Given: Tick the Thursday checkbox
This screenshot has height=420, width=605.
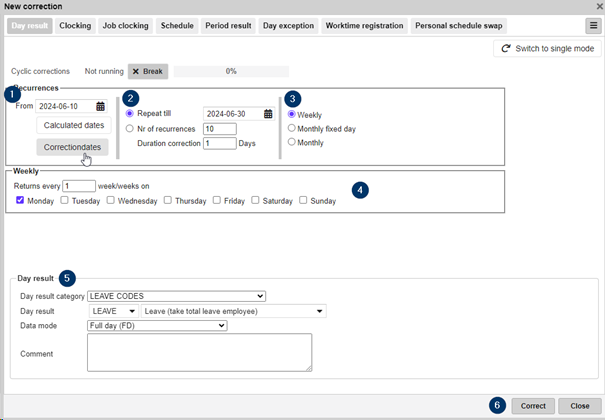Looking at the screenshot, I should coord(167,200).
